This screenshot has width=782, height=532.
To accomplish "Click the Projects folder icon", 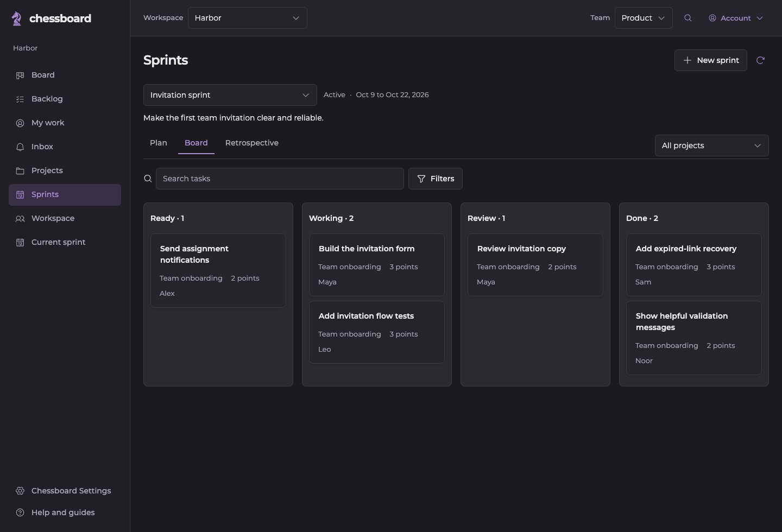I will [20, 171].
